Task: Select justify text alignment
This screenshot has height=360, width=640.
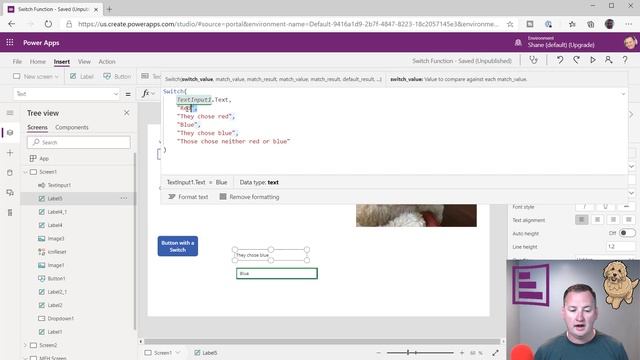Action: [629, 220]
